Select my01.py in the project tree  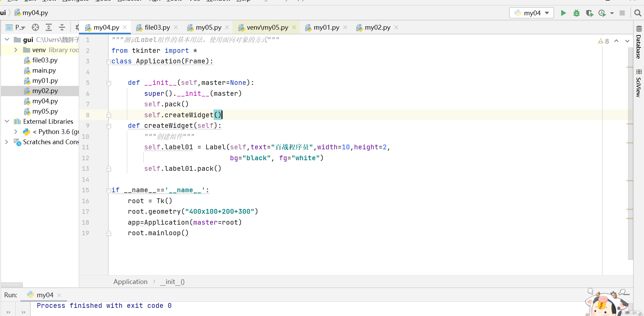[40, 80]
